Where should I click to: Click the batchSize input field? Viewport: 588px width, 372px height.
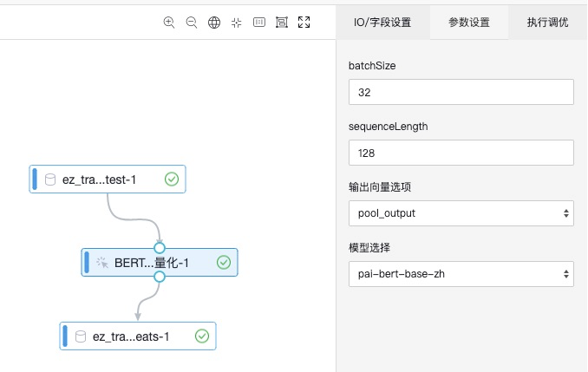click(x=461, y=92)
